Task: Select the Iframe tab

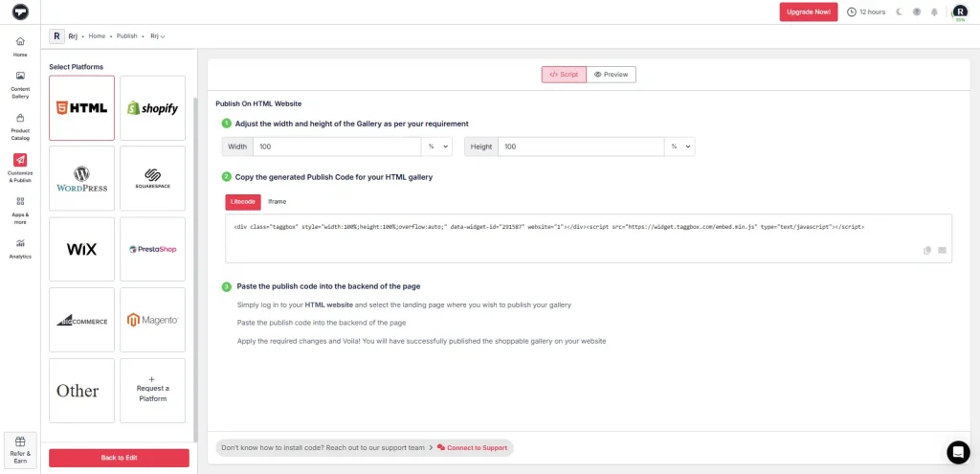Action: pyautogui.click(x=278, y=202)
